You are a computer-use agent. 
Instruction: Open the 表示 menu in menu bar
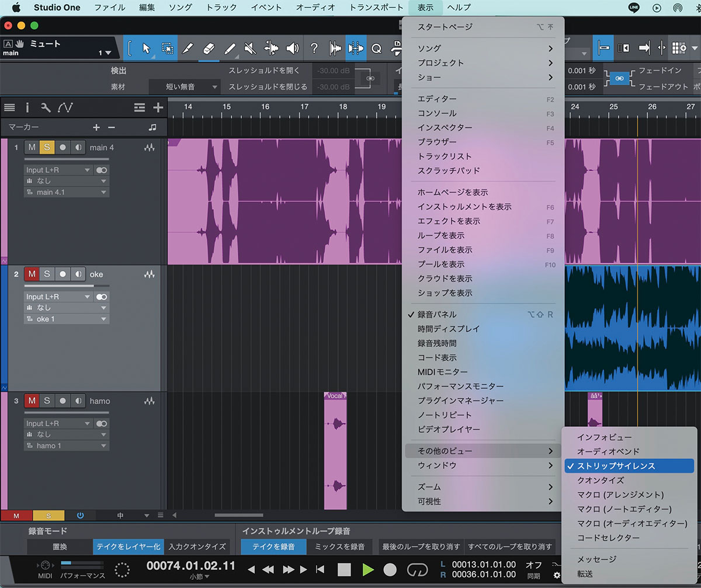pyautogui.click(x=425, y=8)
